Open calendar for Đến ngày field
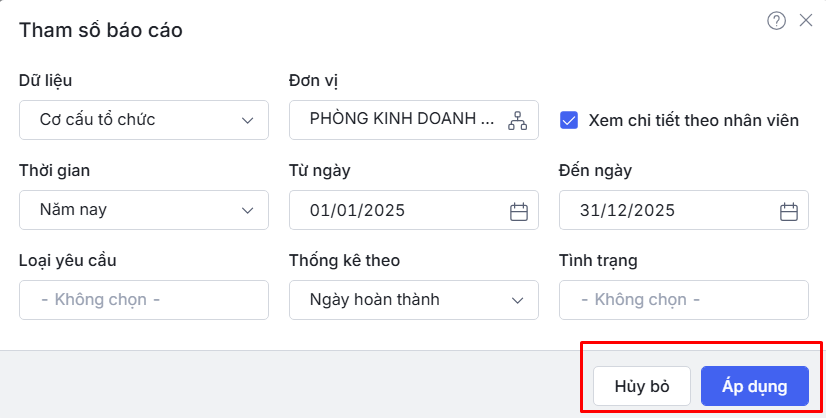Image resolution: width=826 pixels, height=418 pixels. click(788, 211)
